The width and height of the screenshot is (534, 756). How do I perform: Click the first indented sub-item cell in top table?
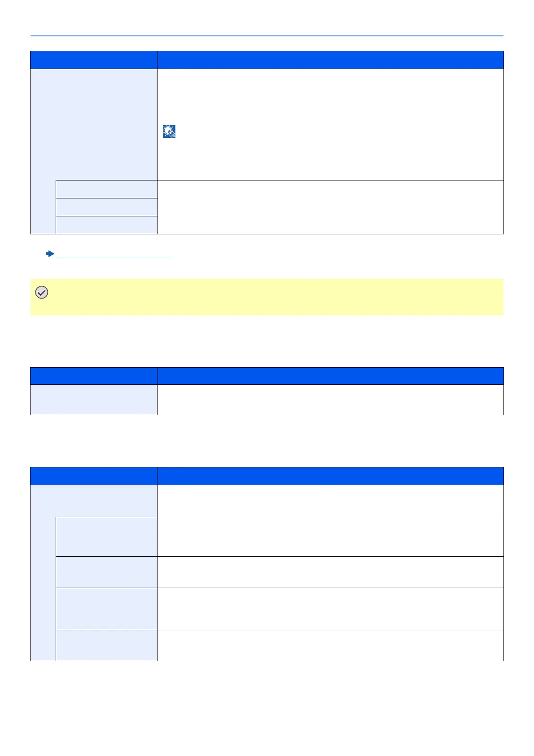coord(106,189)
